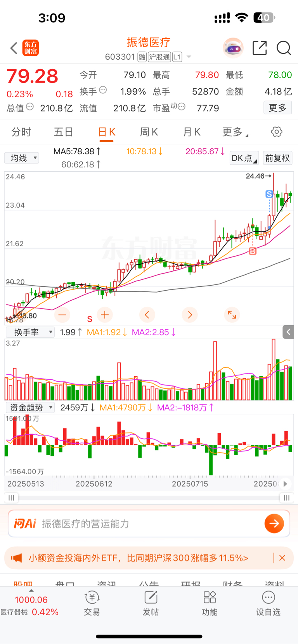
Task: Open the 均线 indicator dropdown
Action: (x=22, y=158)
